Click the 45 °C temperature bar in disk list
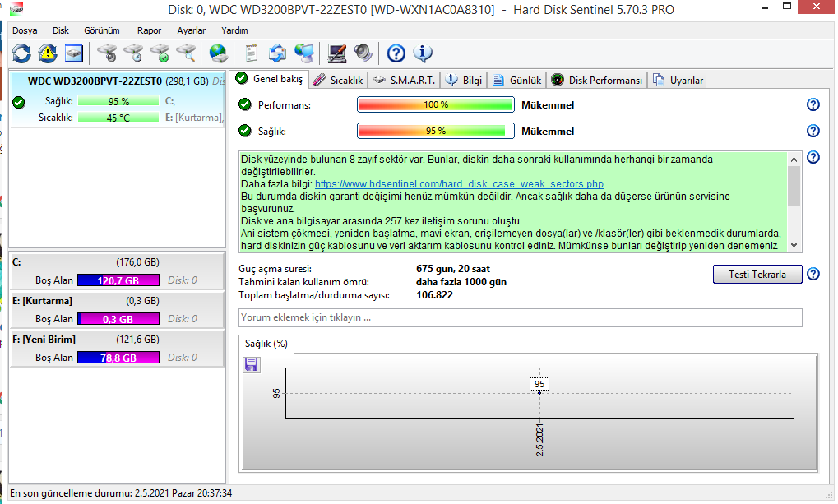The width and height of the screenshot is (838, 504). click(118, 117)
